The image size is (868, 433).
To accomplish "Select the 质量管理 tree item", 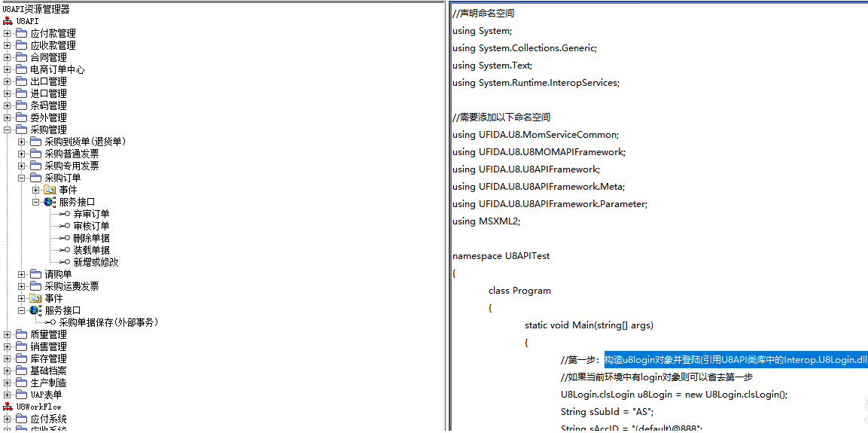I will point(49,334).
